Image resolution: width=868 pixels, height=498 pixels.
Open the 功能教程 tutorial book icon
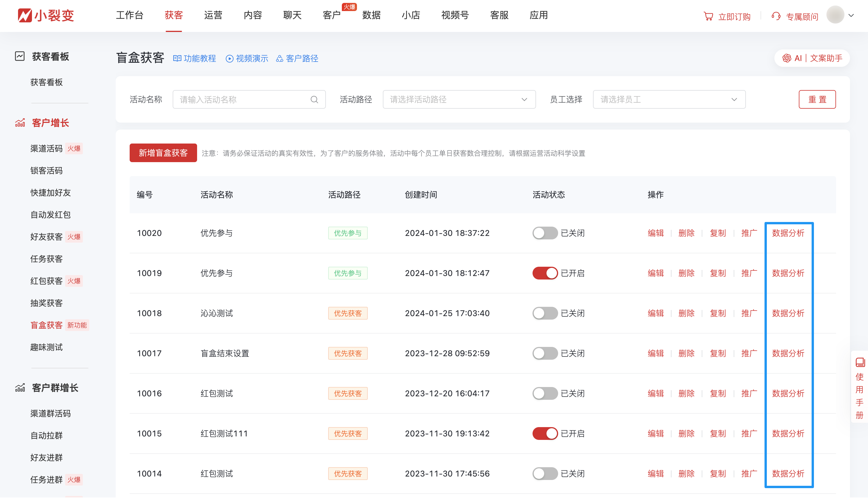[177, 58]
